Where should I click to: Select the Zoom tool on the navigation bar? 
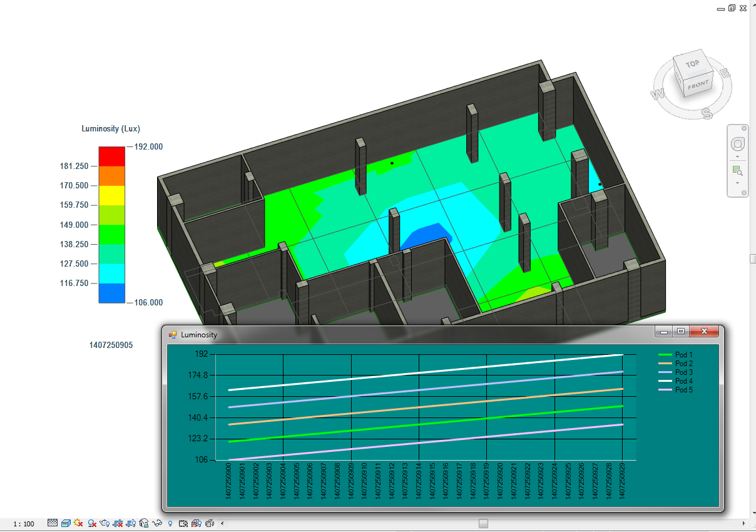click(x=737, y=169)
